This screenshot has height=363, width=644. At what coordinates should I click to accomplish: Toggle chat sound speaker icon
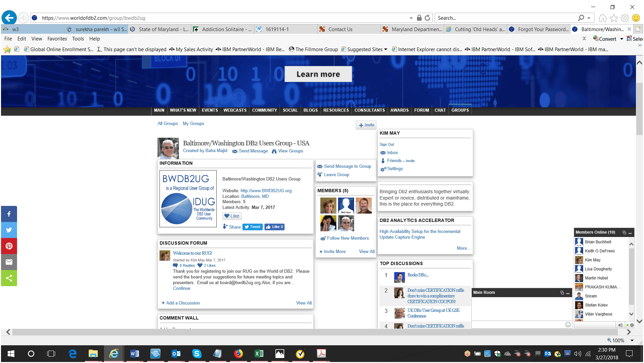tap(620, 325)
